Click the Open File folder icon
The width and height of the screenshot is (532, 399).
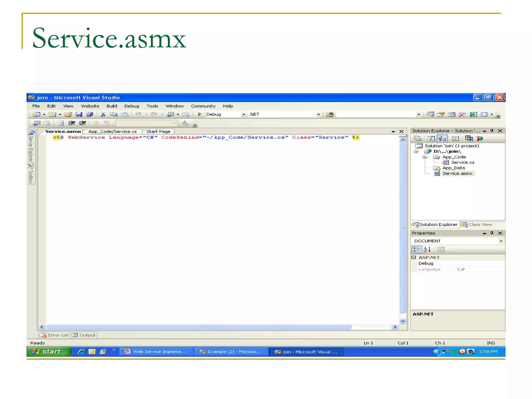(68, 114)
